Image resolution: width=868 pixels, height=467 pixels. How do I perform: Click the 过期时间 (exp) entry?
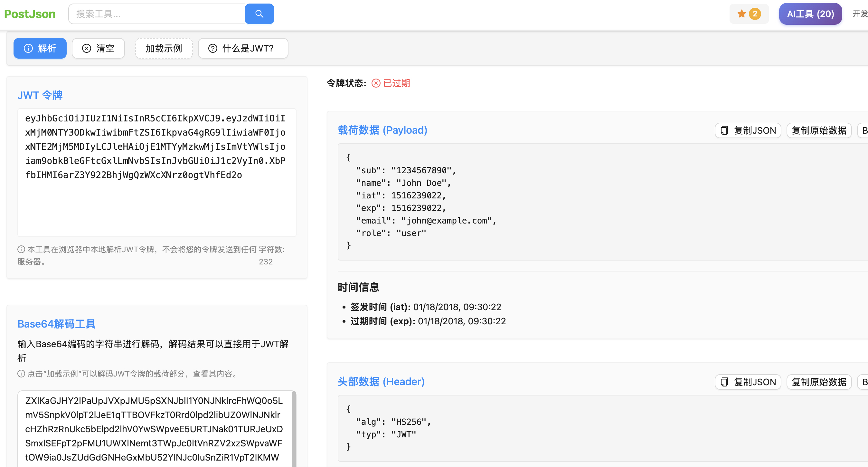428,321
